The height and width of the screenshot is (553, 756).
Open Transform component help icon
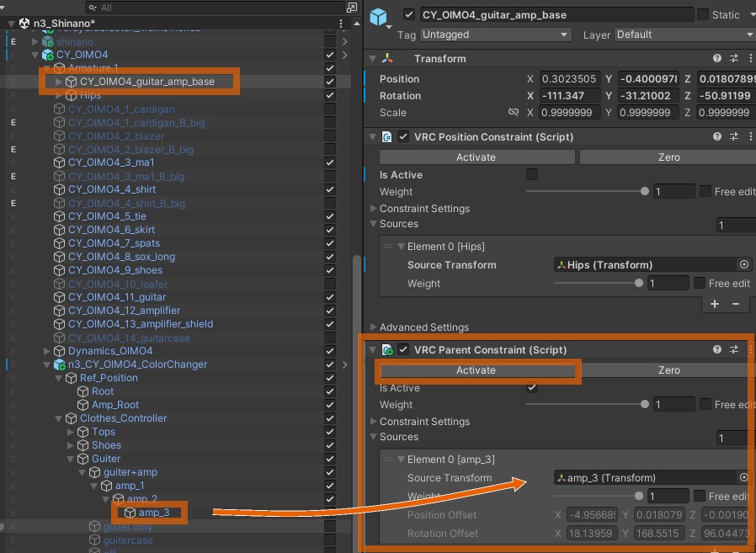tap(717, 58)
